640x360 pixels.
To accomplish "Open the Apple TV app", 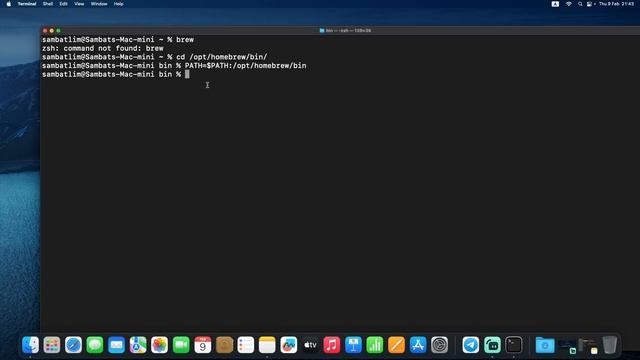I will 310,345.
